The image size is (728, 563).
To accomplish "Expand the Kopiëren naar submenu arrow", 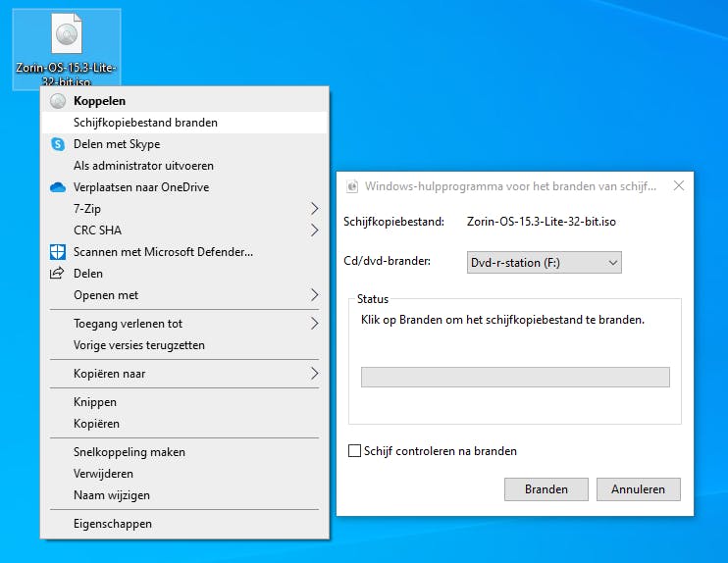I will pos(315,373).
